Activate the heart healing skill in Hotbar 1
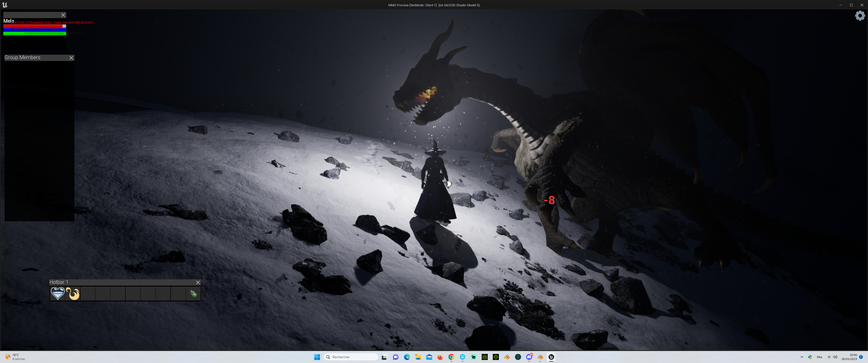The image size is (868, 363). tap(58, 293)
